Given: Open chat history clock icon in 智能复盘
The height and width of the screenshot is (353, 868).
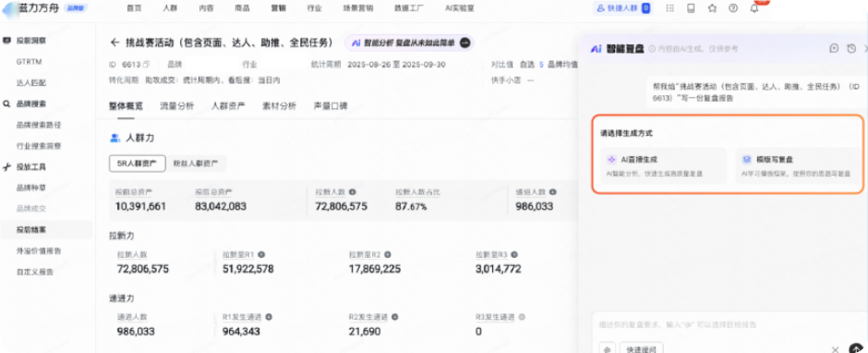Looking at the screenshot, I should tap(851, 49).
